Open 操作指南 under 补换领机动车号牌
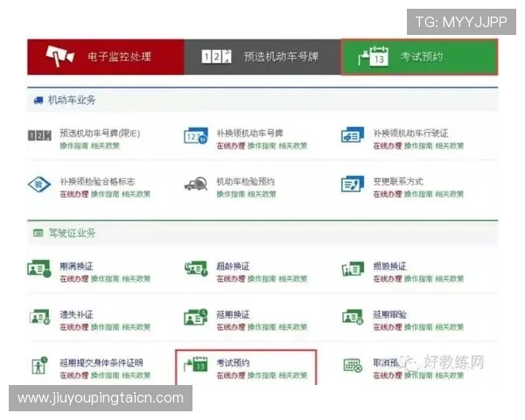Screen dimensions: 525x420 tap(262, 146)
